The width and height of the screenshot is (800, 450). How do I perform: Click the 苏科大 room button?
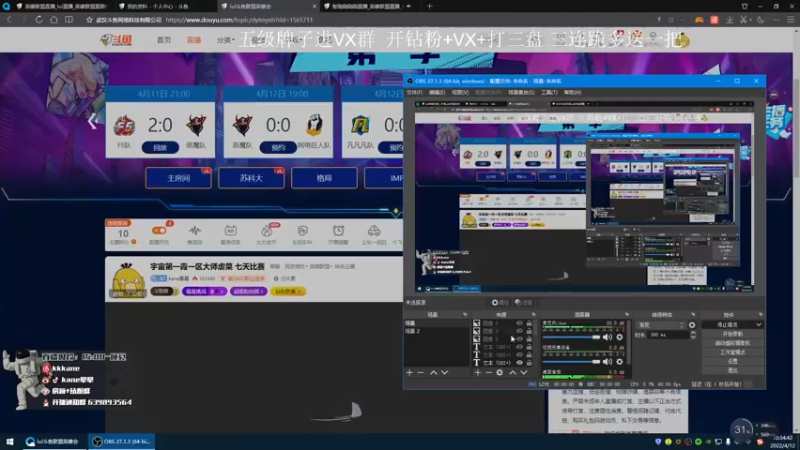tap(251, 178)
